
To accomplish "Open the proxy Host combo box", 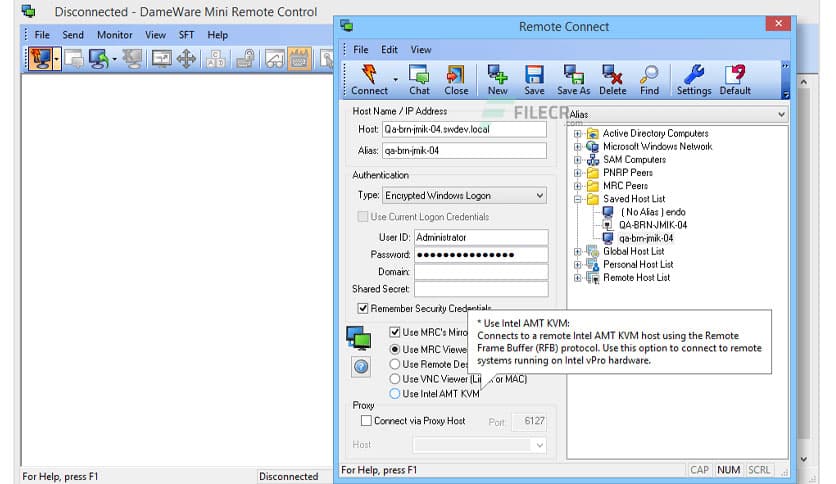I will point(480,445).
